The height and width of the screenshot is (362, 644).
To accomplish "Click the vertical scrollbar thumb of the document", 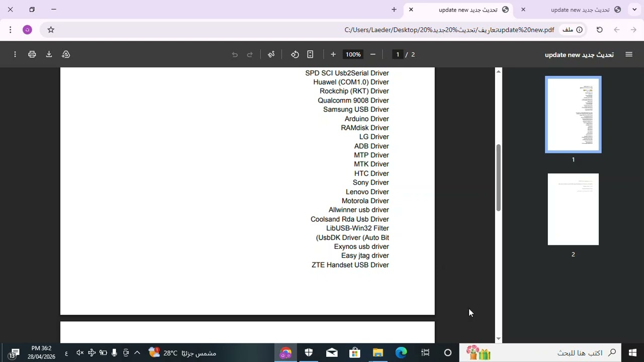I will (499, 177).
